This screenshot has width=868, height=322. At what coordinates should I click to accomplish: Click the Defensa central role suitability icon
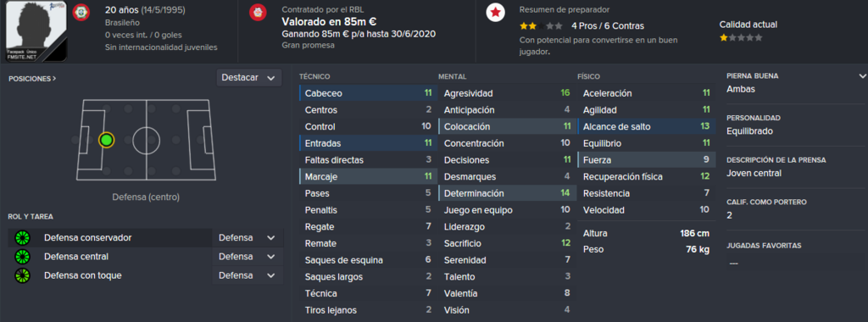23,257
